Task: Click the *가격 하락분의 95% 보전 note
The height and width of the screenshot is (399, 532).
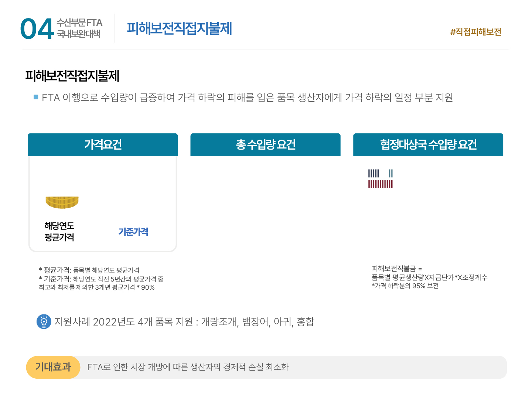Action: (x=405, y=286)
